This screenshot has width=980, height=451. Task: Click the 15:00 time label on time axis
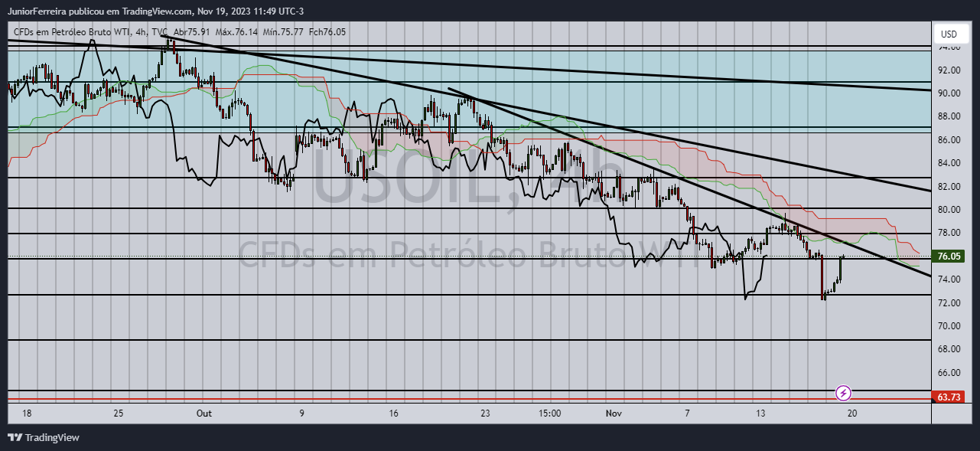point(550,413)
